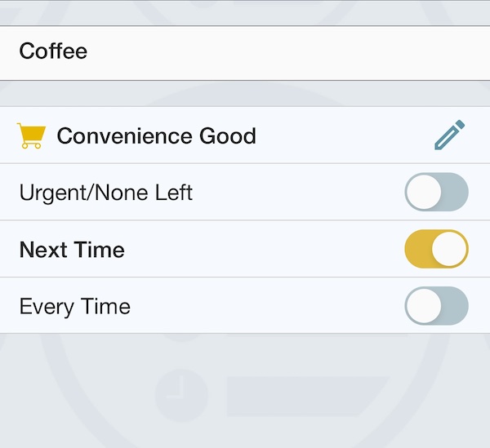This screenshot has width=490, height=448.
Task: Click gray track of Every Time switch
Action: 455,306
